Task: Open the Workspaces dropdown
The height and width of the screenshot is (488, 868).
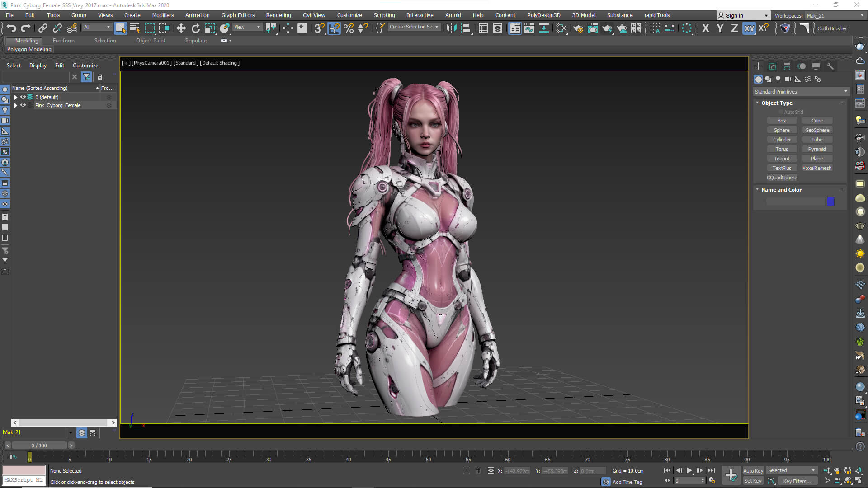Action: pos(835,16)
